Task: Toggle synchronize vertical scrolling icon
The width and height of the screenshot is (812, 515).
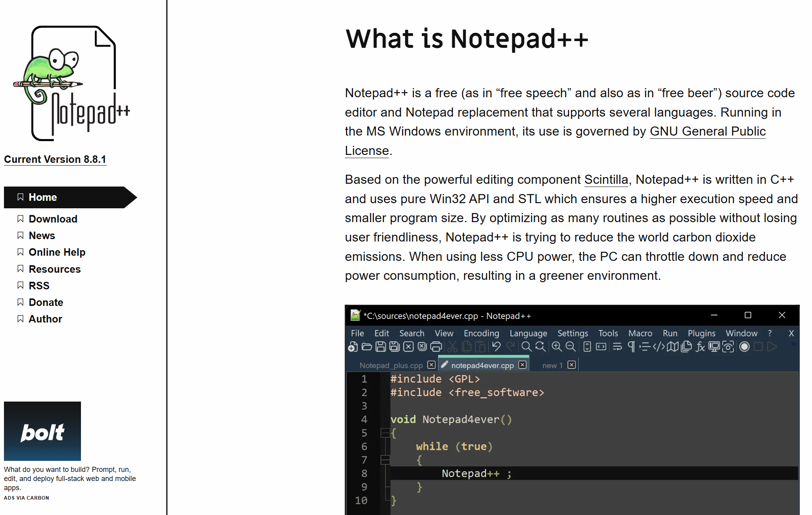Action: tap(587, 347)
